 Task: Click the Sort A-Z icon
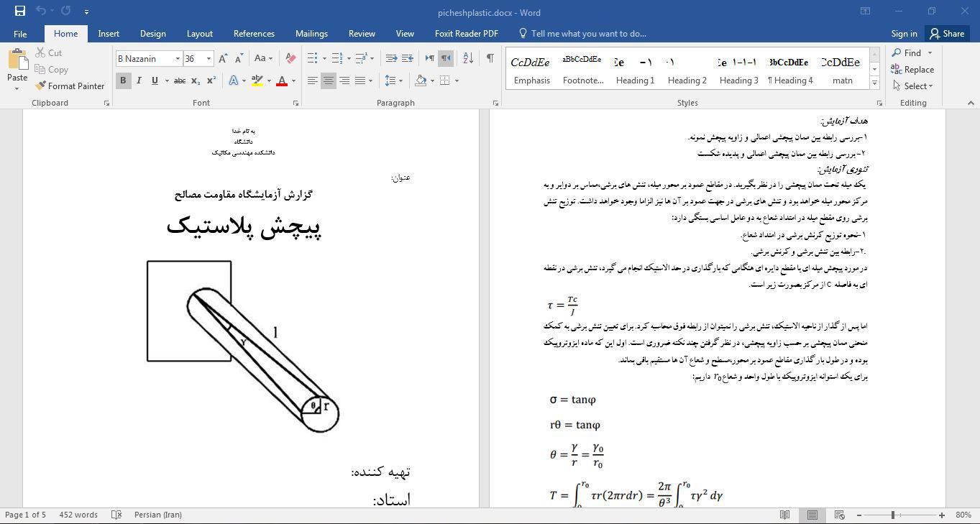(x=468, y=58)
